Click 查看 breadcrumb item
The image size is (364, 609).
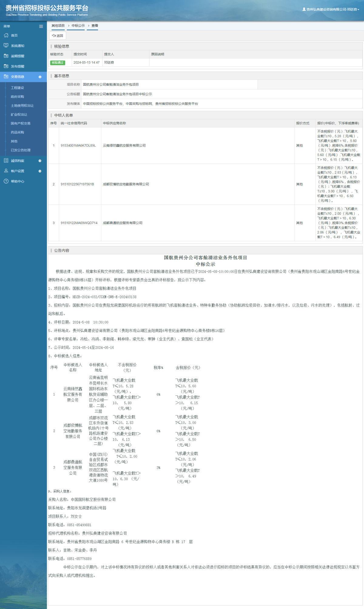click(95, 25)
